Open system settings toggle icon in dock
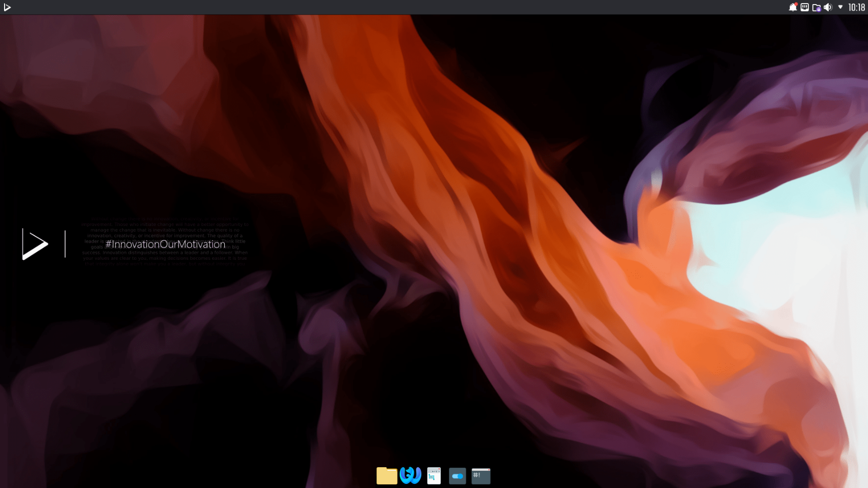The image size is (868, 488). click(457, 476)
